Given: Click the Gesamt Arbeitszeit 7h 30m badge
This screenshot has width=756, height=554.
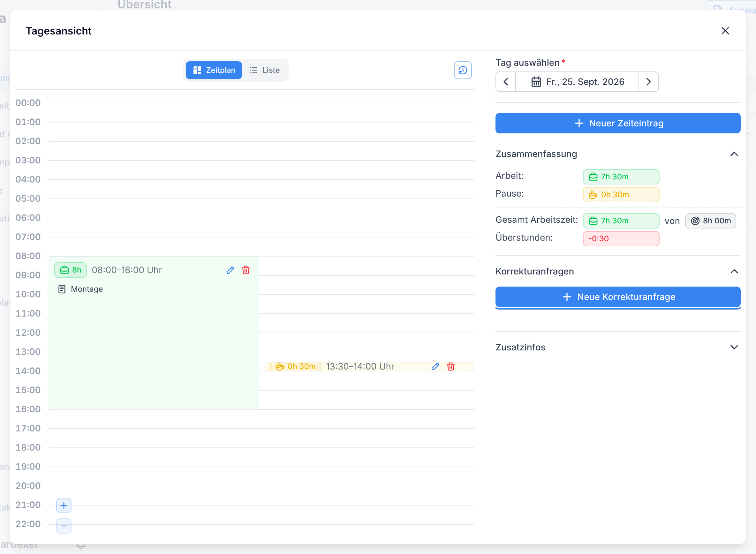Looking at the screenshot, I should 621,221.
